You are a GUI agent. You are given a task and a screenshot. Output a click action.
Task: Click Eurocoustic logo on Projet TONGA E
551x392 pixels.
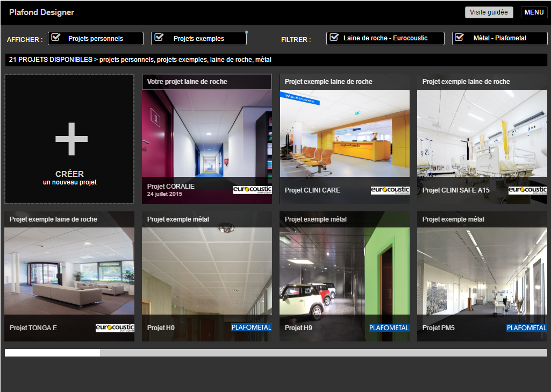115,328
